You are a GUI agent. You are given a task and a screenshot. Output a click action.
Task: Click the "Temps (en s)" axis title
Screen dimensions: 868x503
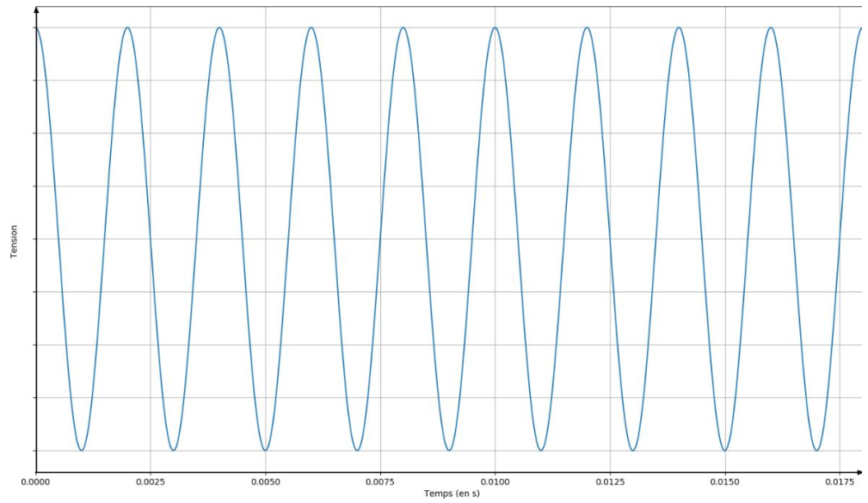pyautogui.click(x=452, y=494)
